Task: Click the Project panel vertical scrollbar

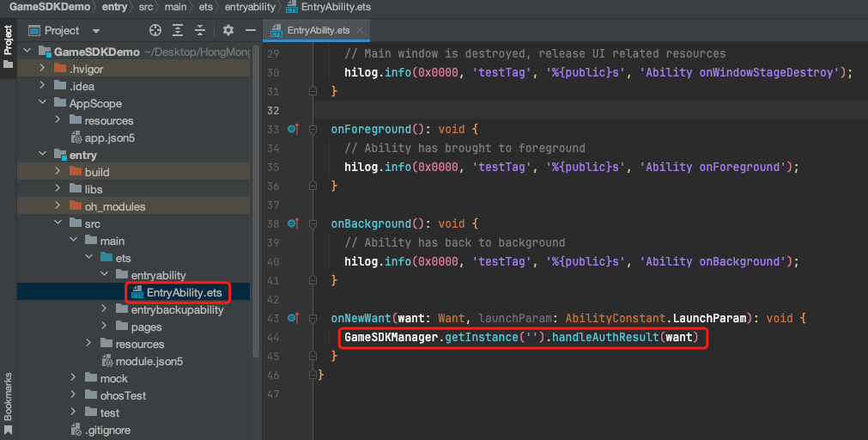Action: coord(255,199)
